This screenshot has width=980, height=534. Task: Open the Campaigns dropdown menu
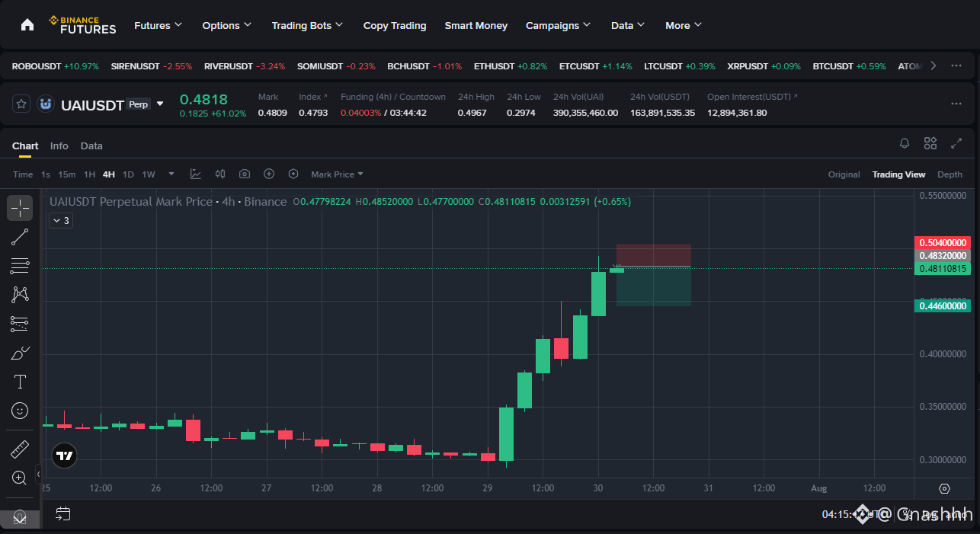click(559, 25)
